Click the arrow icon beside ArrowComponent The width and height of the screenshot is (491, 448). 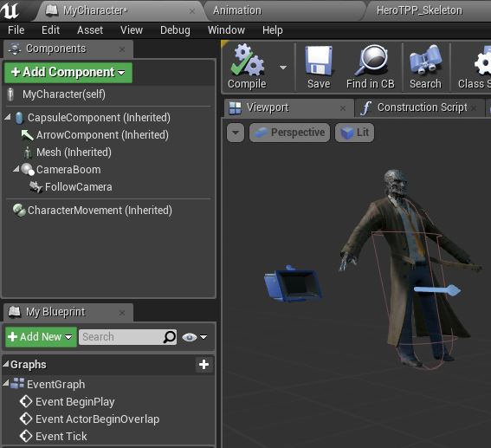coord(27,135)
